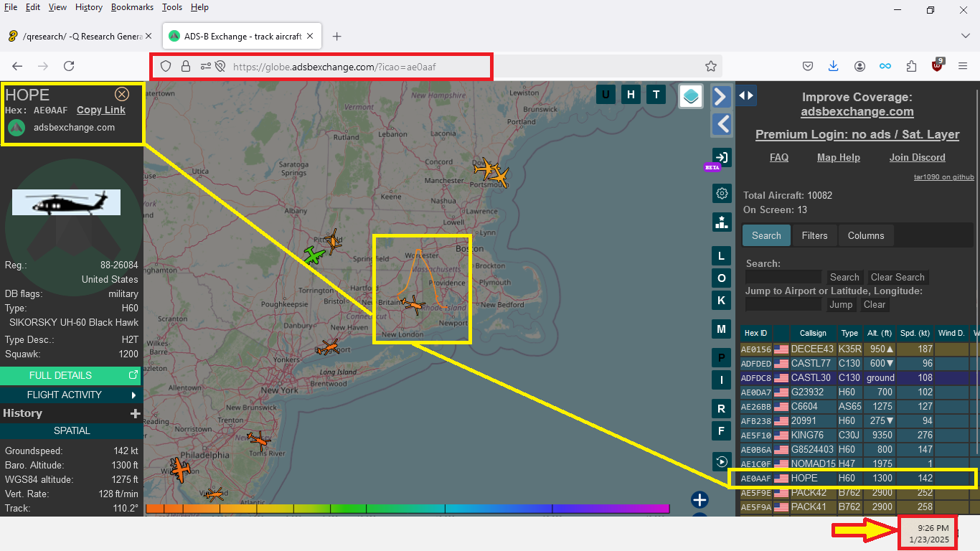Sort table by Alt. (ft) column header
Screen dimensions: 980x551
pos(880,333)
